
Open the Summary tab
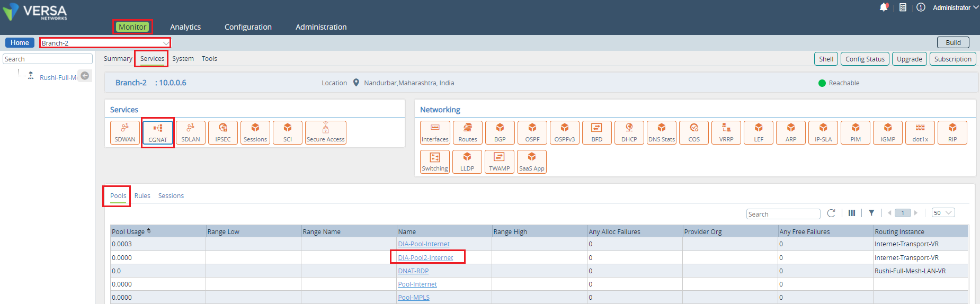coord(118,59)
